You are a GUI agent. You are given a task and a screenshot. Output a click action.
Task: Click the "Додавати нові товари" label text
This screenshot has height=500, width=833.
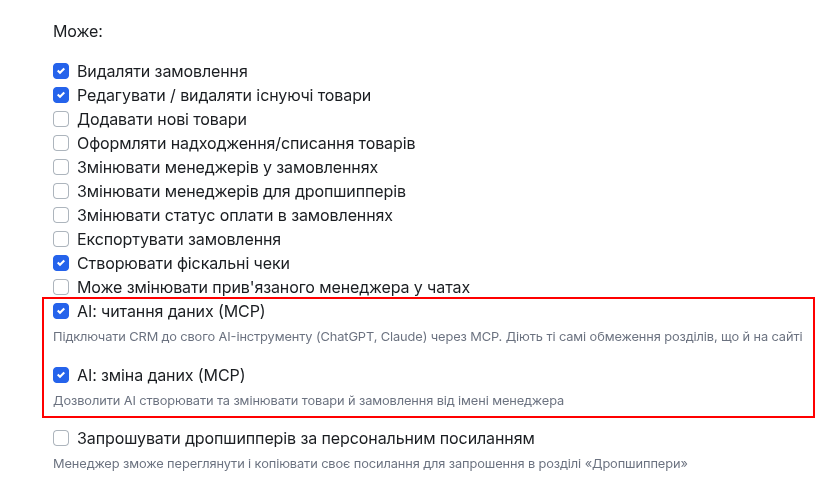pos(162,120)
